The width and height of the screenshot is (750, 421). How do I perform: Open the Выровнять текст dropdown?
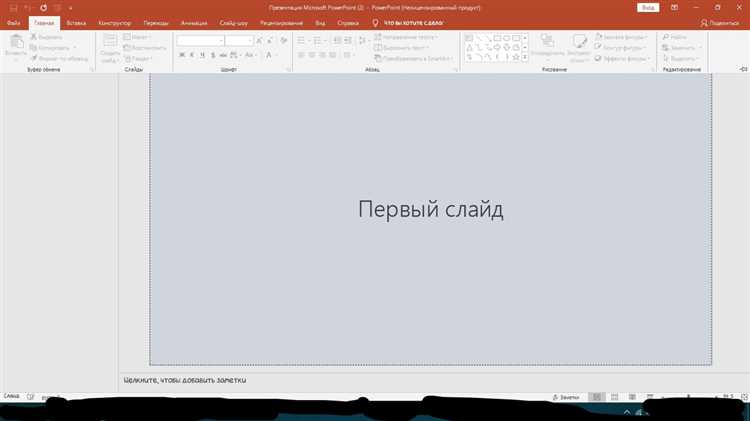pyautogui.click(x=401, y=47)
